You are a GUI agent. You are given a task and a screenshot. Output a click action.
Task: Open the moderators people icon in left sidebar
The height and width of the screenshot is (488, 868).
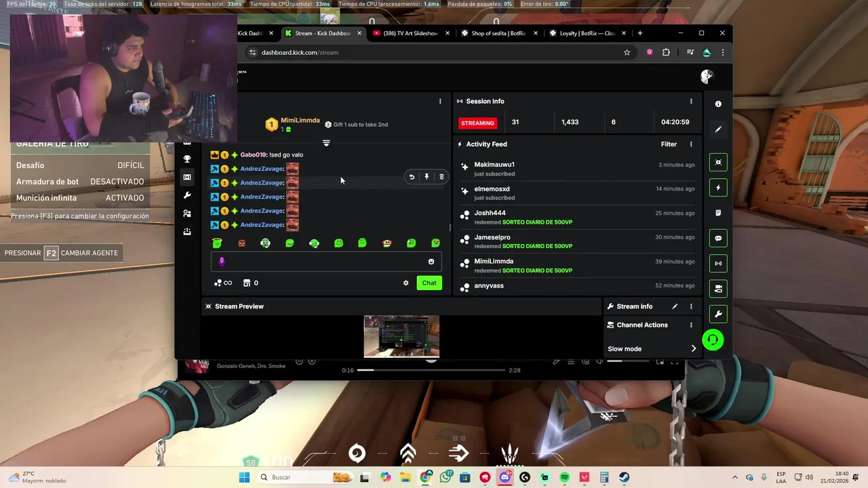click(x=187, y=213)
